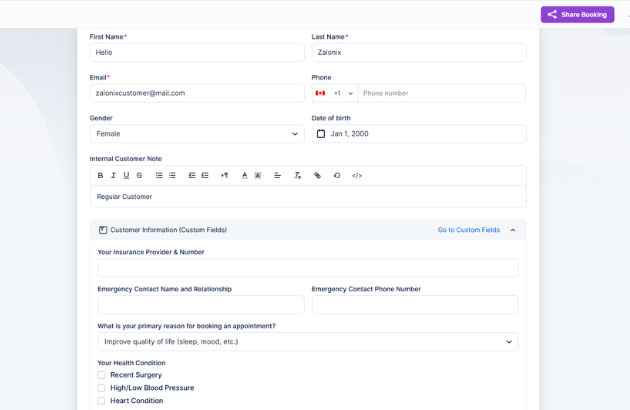Insert an ordered numbered list
This screenshot has width=630, height=410.
(x=159, y=175)
